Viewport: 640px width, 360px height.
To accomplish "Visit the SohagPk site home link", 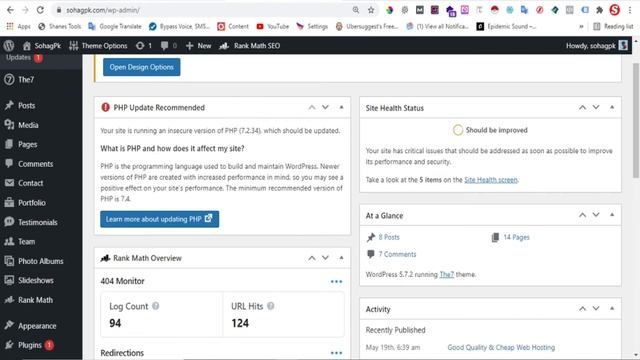I will (42, 46).
